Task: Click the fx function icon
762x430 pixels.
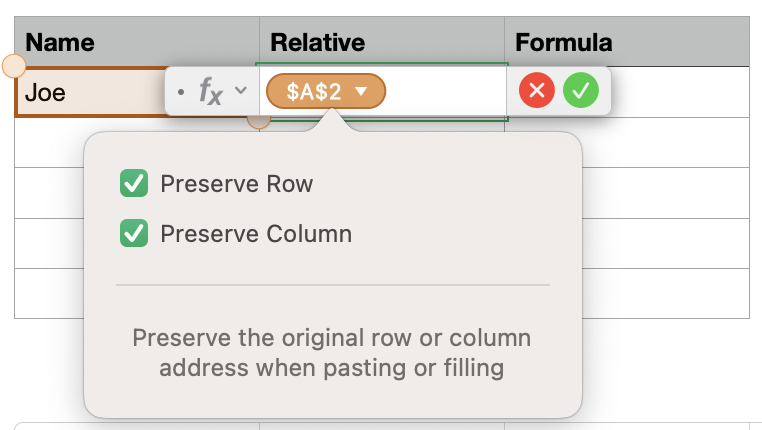Action: (x=210, y=92)
